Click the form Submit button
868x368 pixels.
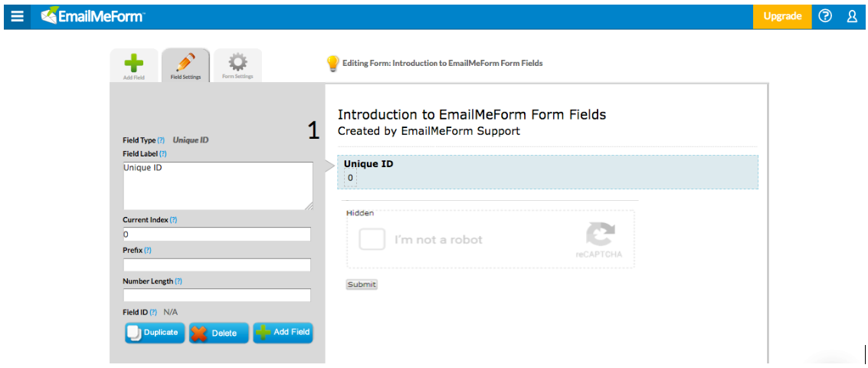362,284
